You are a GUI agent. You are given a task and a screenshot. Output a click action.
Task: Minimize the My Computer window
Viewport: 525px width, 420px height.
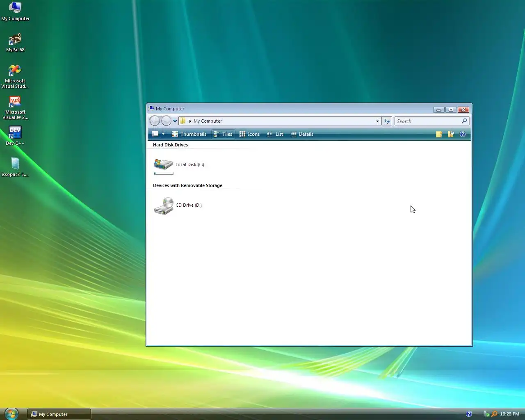tap(438, 110)
